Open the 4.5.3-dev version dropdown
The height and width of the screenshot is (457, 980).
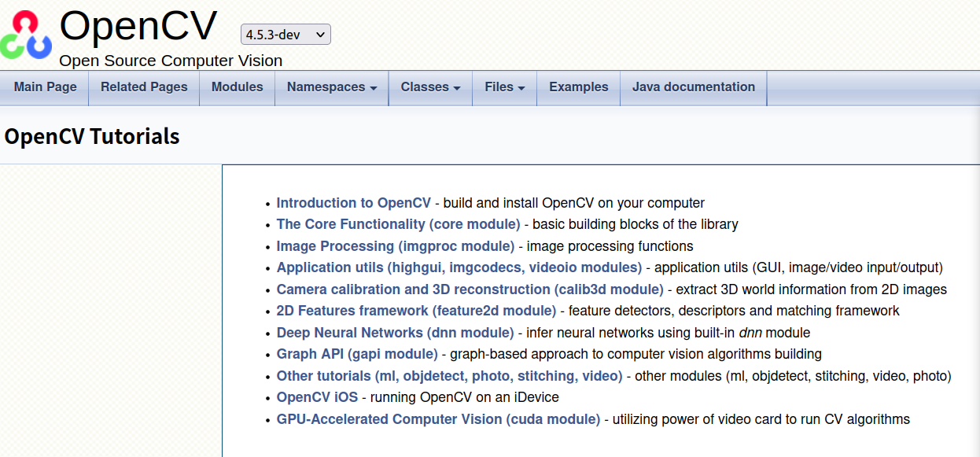pos(286,35)
